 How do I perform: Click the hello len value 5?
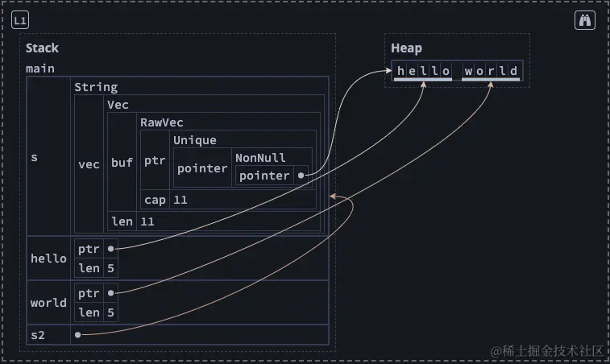coord(111,268)
